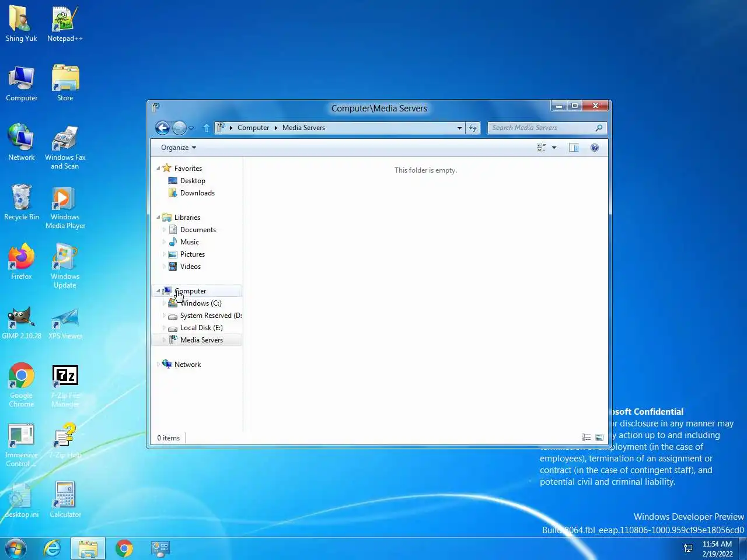The height and width of the screenshot is (560, 747).
Task: Open the Videos library
Action: click(x=190, y=267)
